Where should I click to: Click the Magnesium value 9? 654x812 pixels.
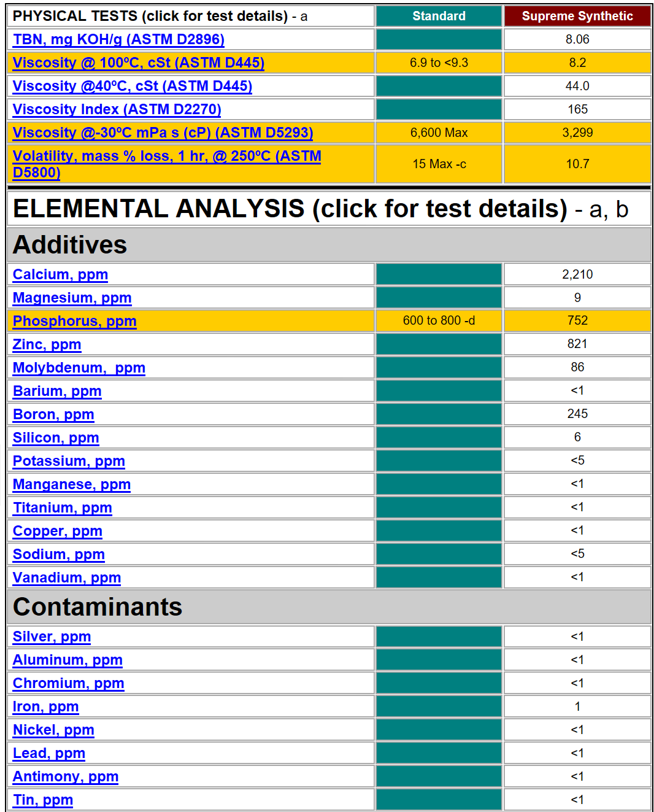(577, 298)
